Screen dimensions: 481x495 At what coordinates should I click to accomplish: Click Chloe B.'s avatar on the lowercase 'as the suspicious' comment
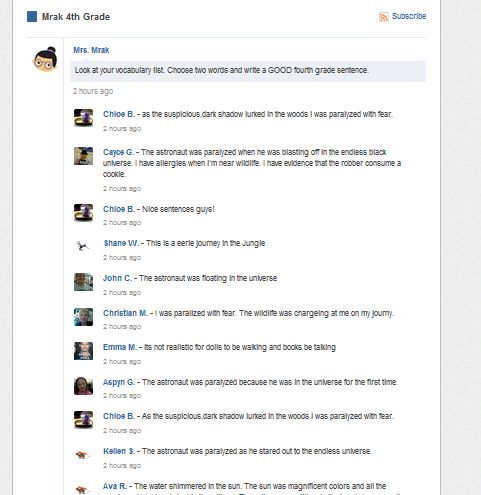[83, 118]
